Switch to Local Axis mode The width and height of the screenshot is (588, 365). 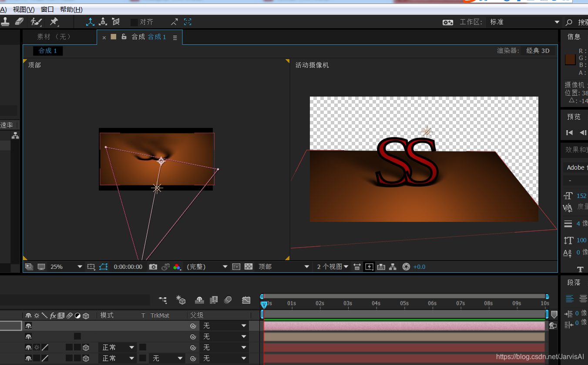click(90, 21)
